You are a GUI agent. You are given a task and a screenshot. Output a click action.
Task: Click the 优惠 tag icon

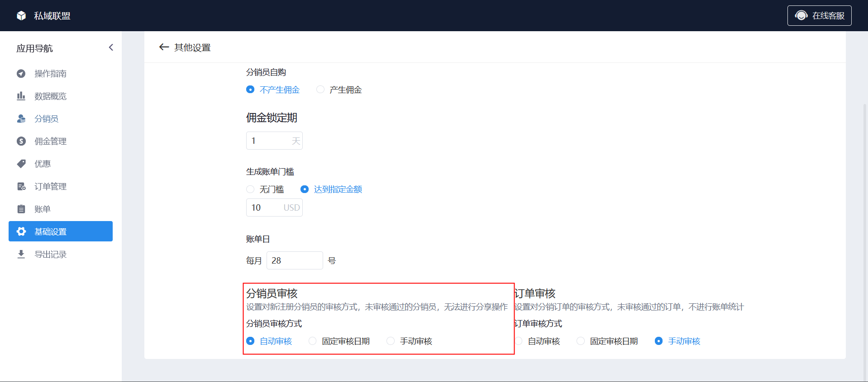[x=21, y=164]
